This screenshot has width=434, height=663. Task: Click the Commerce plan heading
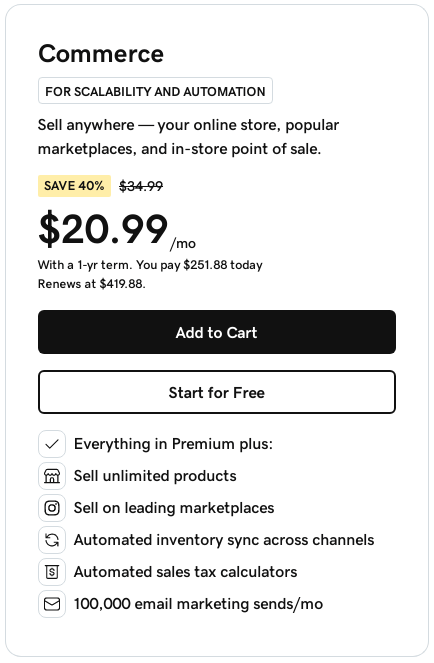(101, 54)
